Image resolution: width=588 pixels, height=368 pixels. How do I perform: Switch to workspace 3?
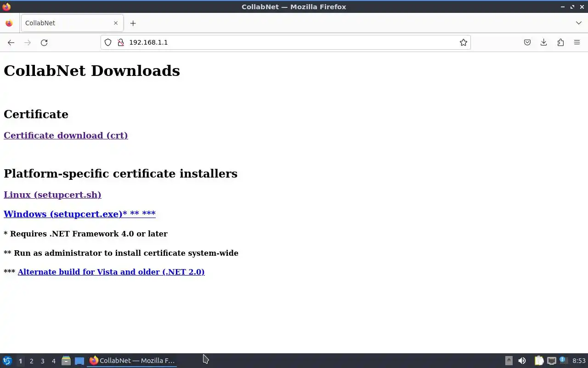coord(42,361)
